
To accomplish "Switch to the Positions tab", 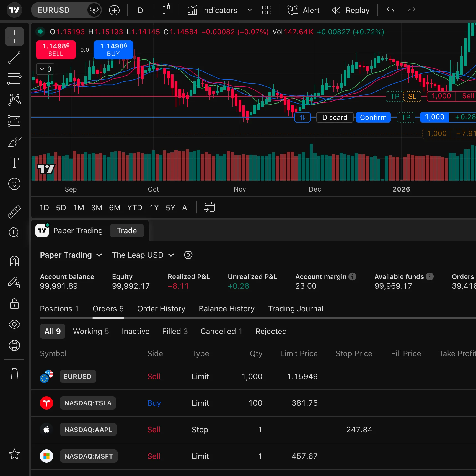I will (x=59, y=309).
